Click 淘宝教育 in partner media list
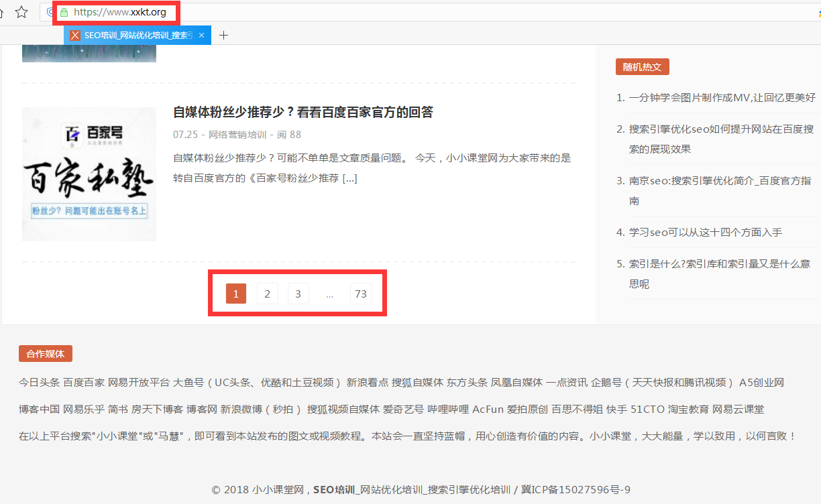The width and height of the screenshot is (821, 504). pos(688,409)
